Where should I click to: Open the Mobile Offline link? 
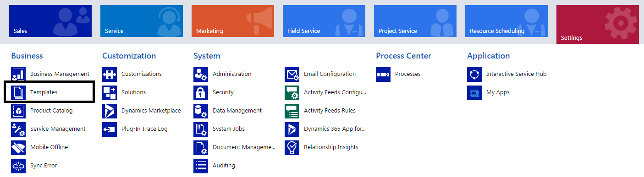click(x=49, y=147)
